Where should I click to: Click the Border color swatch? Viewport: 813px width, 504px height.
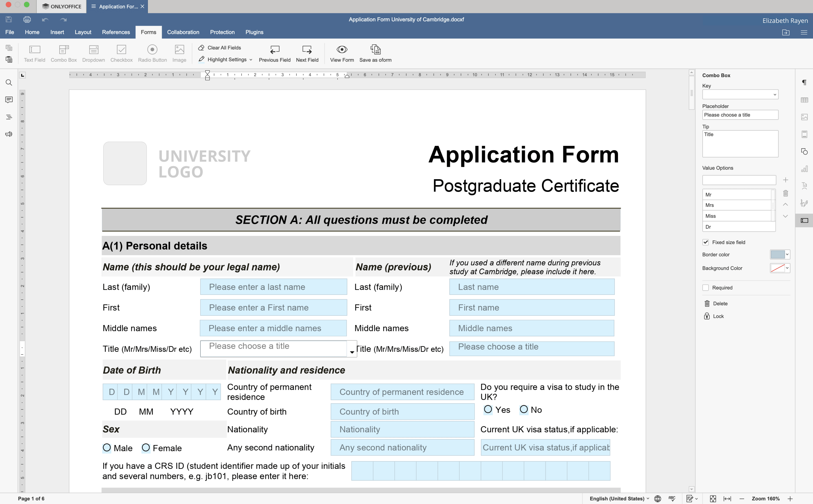[x=778, y=254]
